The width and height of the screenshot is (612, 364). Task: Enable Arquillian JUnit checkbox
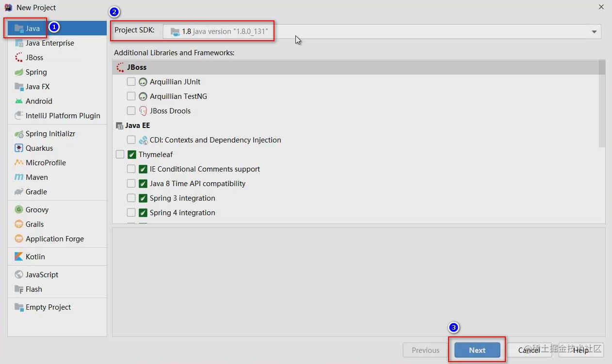(131, 82)
